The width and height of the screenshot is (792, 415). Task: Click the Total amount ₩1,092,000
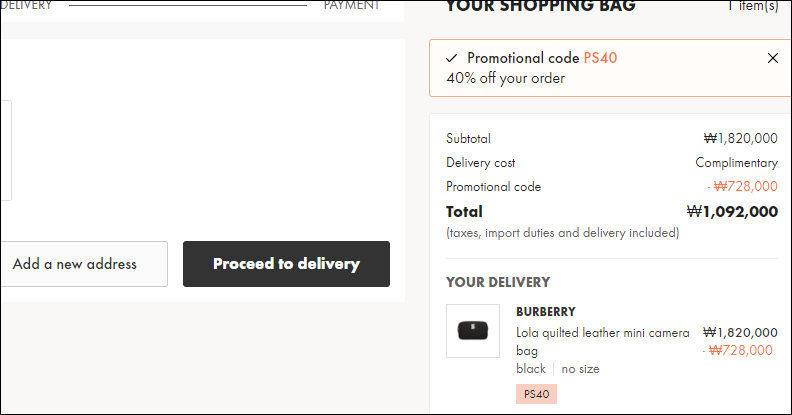(732, 212)
